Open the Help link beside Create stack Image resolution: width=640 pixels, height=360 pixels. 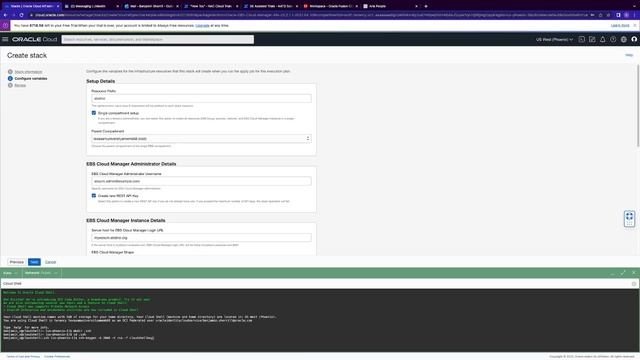tap(629, 55)
